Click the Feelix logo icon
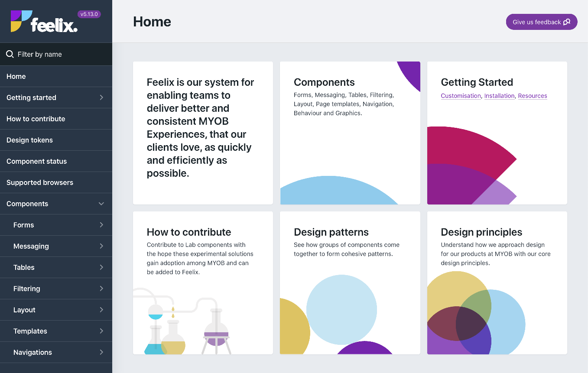Viewport: 588px width, 373px height. (x=22, y=21)
